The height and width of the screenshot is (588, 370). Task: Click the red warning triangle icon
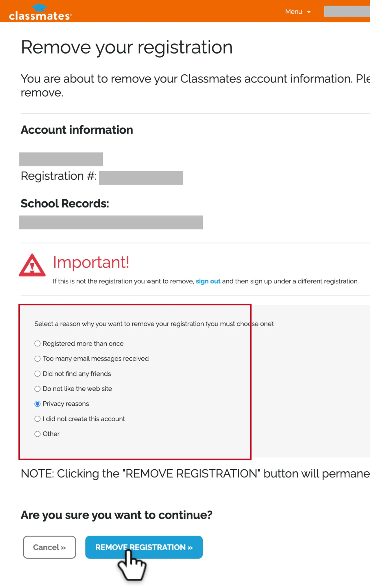32,265
